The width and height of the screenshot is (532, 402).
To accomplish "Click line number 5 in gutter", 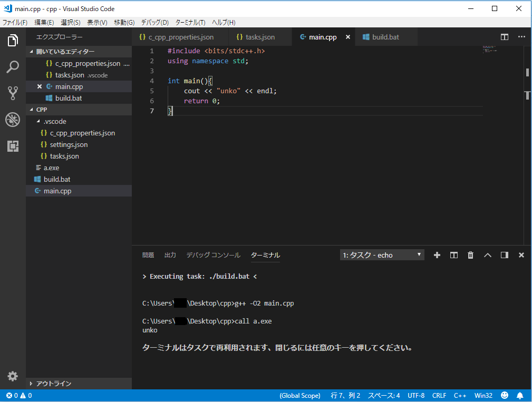I will [152, 91].
